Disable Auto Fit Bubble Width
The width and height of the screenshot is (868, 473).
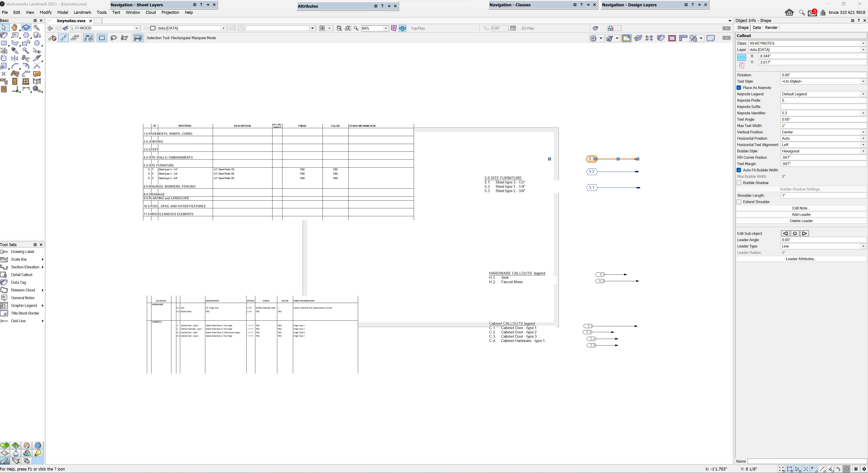[739, 170]
